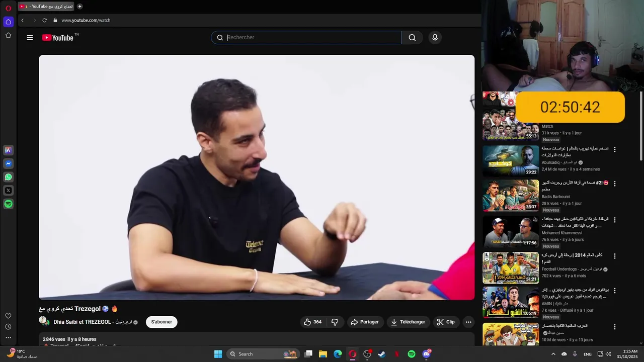Open sidebar three-dots more options
The width and height of the screenshot is (644, 362).
pyautogui.click(x=8, y=338)
